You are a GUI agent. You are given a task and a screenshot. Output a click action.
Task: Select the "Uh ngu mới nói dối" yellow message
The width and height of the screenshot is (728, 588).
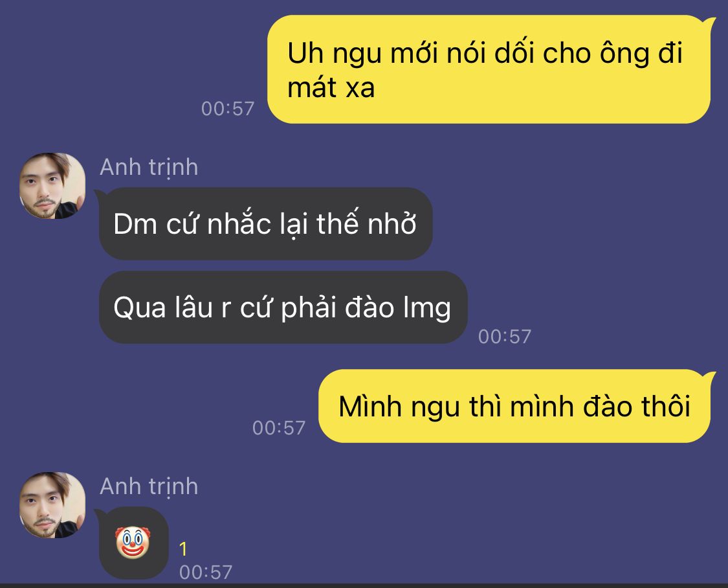click(x=489, y=69)
